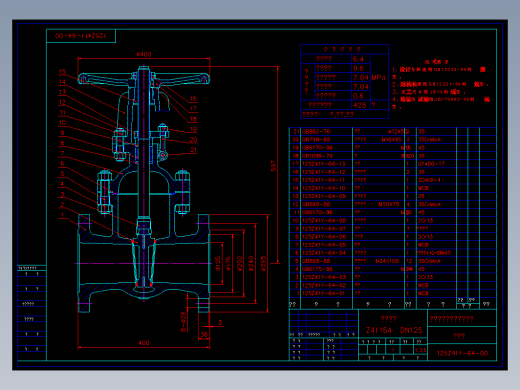
Task: Select the 400 face-to-face length dimension
Action: [x=144, y=343]
